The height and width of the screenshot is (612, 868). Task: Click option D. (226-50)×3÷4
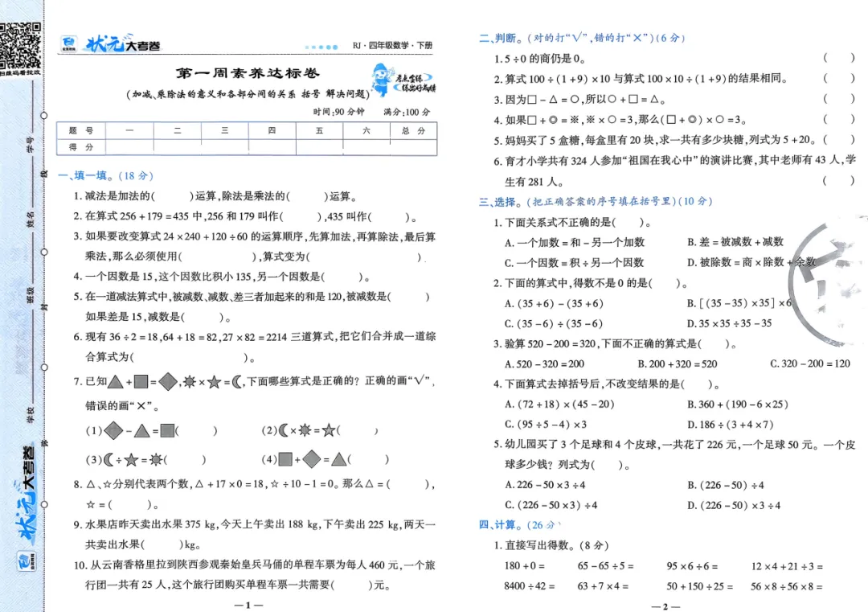pyautogui.click(x=734, y=505)
